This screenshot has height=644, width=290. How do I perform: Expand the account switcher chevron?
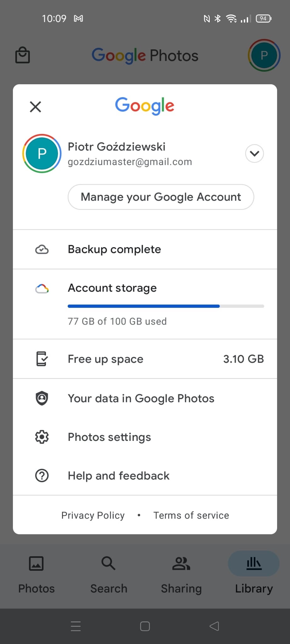click(254, 153)
